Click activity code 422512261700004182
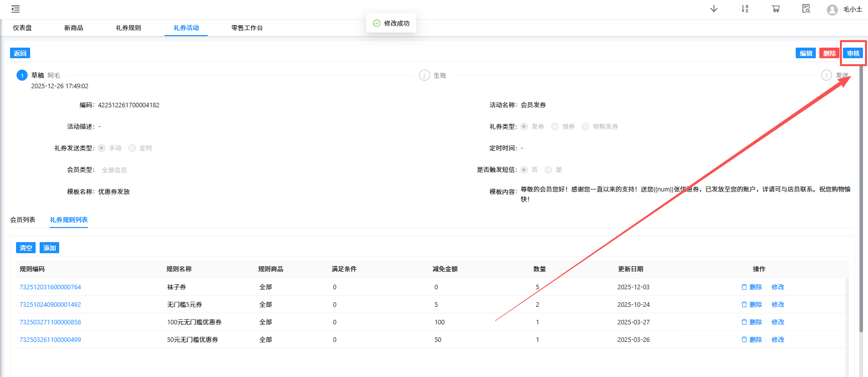 [x=128, y=105]
